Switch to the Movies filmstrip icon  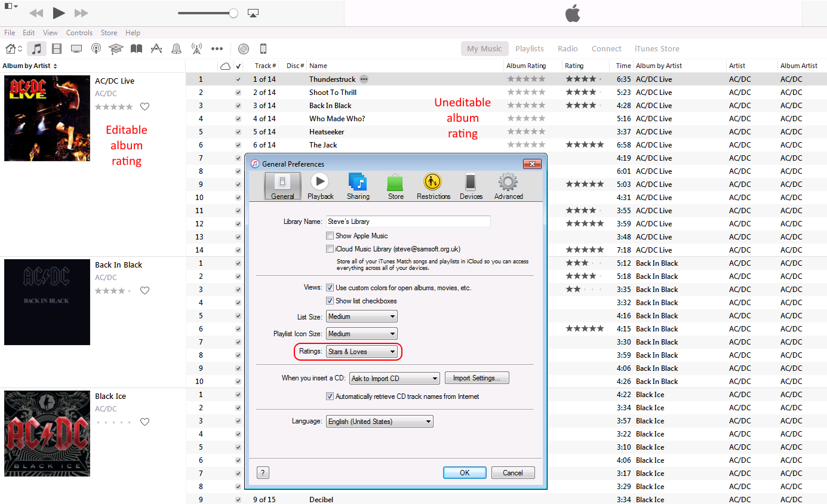(x=57, y=49)
